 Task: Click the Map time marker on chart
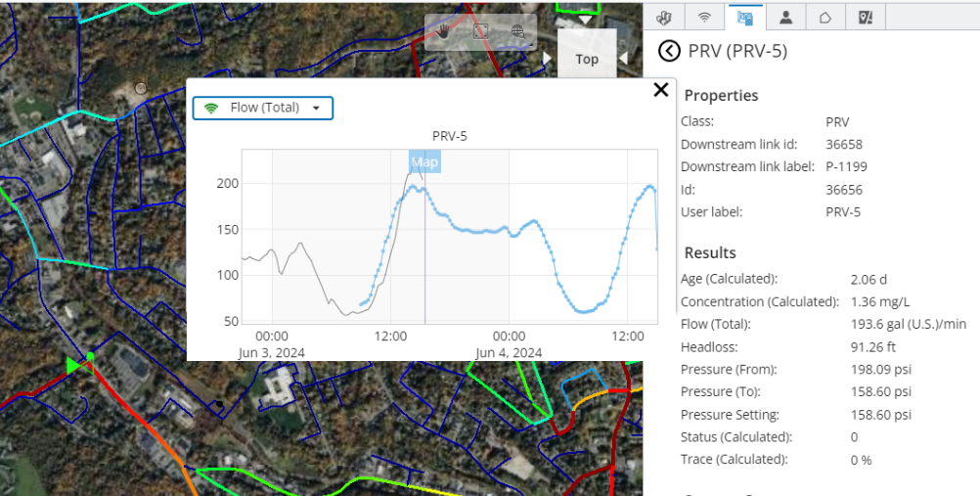[x=425, y=162]
